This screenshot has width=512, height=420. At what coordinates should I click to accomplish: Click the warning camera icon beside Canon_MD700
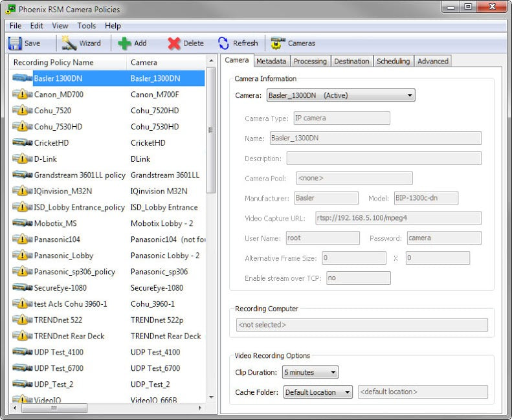[x=22, y=94]
